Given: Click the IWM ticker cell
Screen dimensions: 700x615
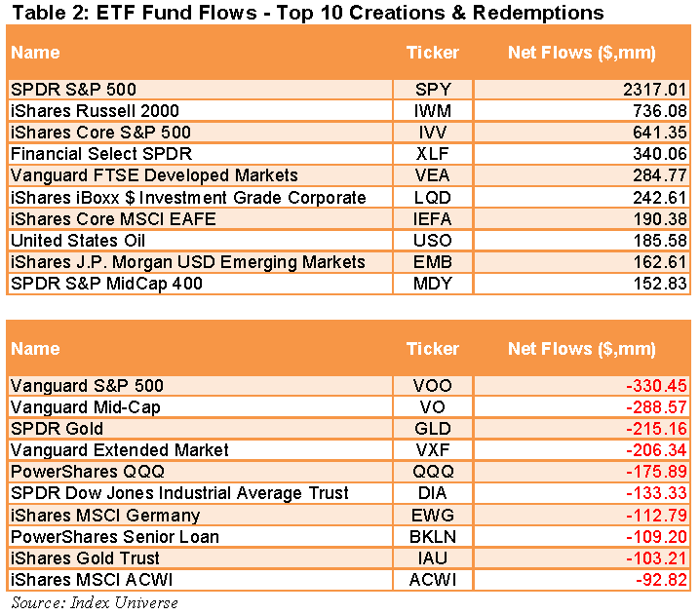Looking at the screenshot, I should [x=432, y=111].
